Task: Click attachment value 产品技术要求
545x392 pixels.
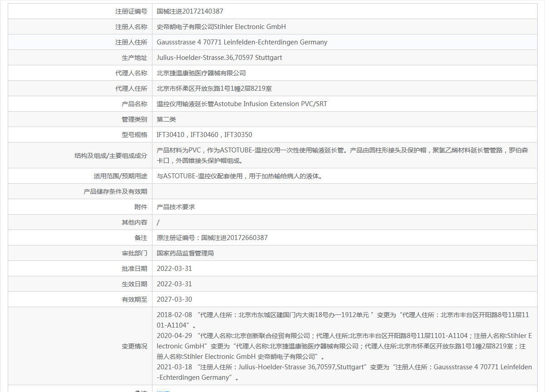Action: click(x=176, y=207)
